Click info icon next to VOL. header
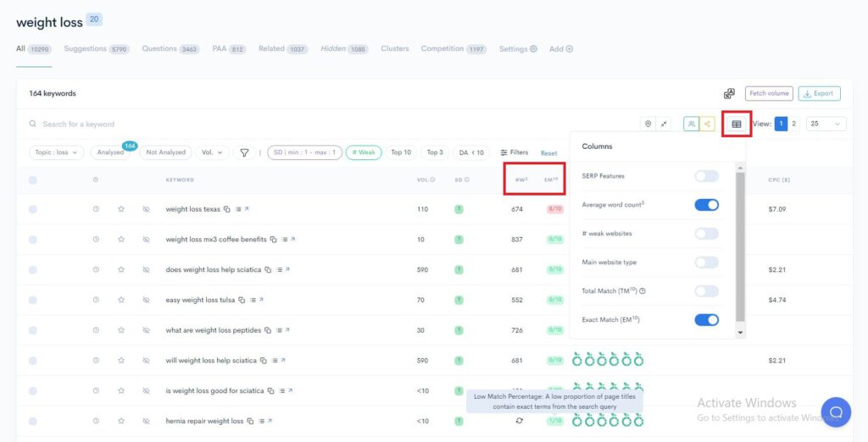Image resolution: width=868 pixels, height=442 pixels. [432, 180]
